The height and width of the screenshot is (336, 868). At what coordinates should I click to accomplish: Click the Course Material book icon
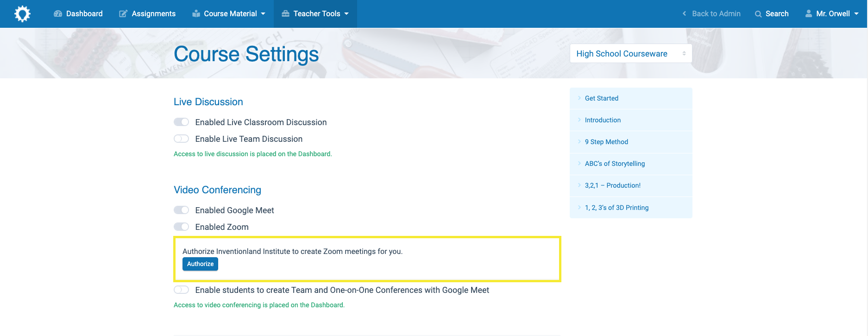(x=196, y=14)
